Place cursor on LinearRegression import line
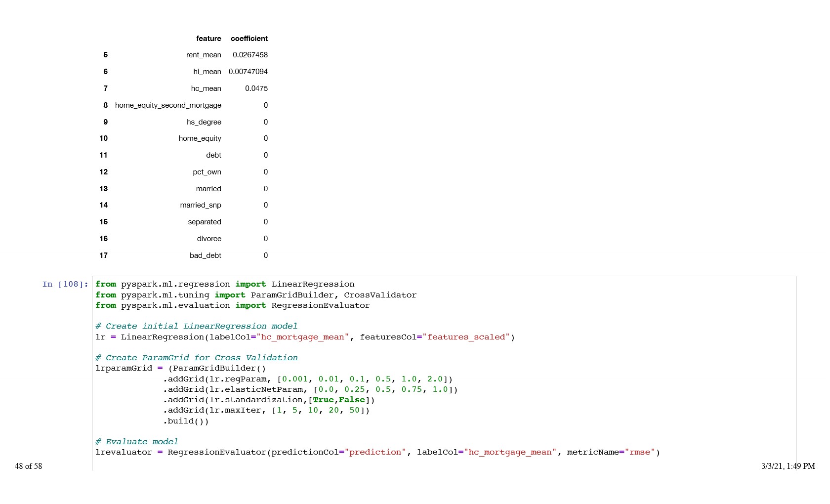 click(x=225, y=284)
